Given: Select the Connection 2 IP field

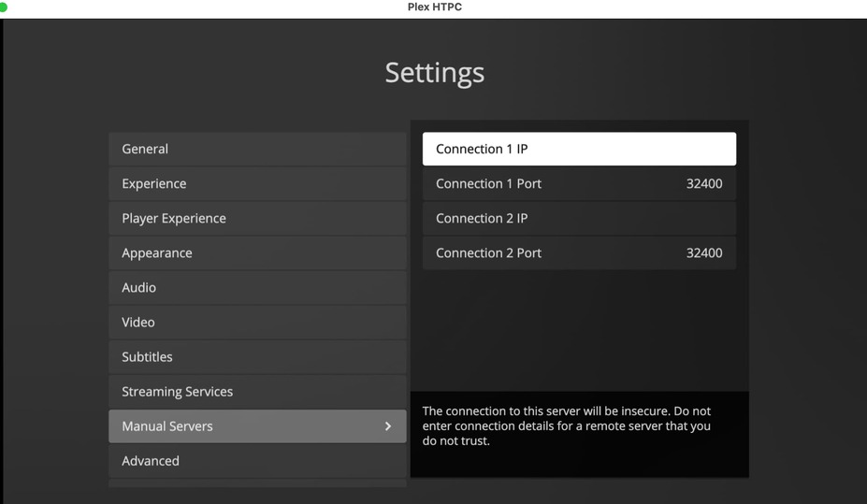Looking at the screenshot, I should [579, 218].
